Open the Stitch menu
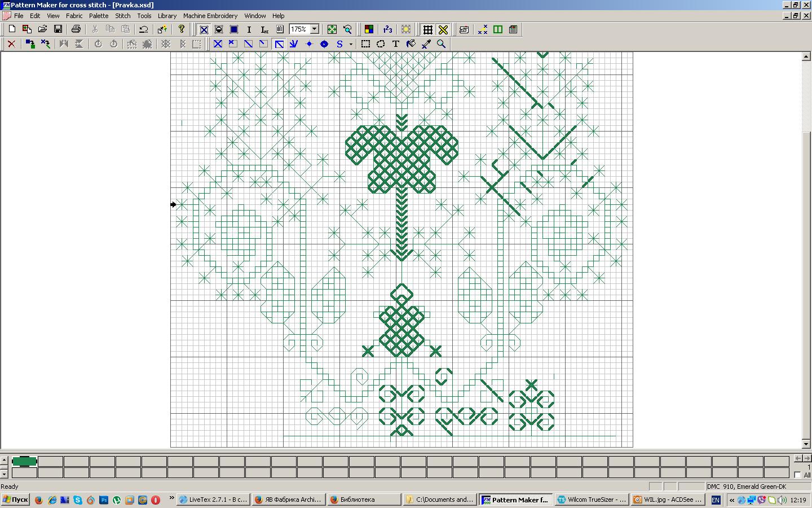 tap(123, 16)
